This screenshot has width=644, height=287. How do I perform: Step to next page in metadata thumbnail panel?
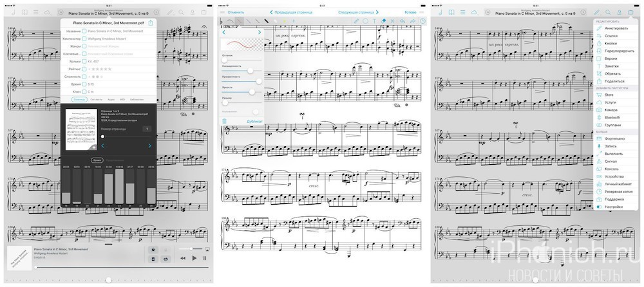pyautogui.click(x=149, y=146)
